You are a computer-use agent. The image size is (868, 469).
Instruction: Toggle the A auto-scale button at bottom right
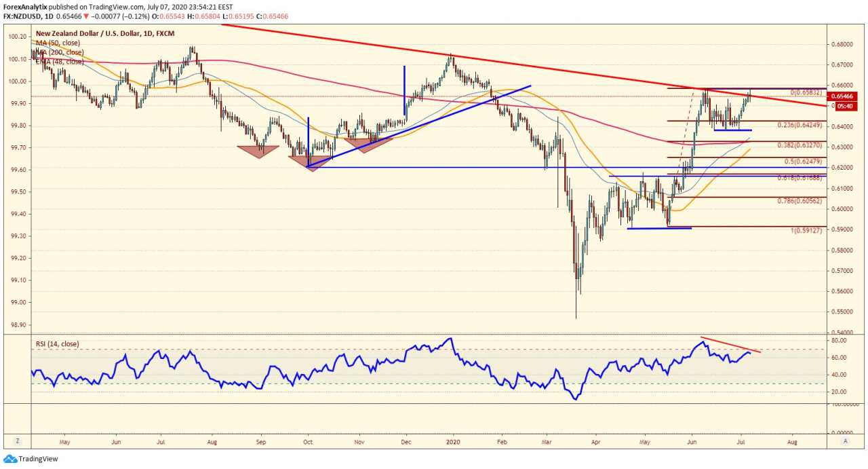(845, 440)
